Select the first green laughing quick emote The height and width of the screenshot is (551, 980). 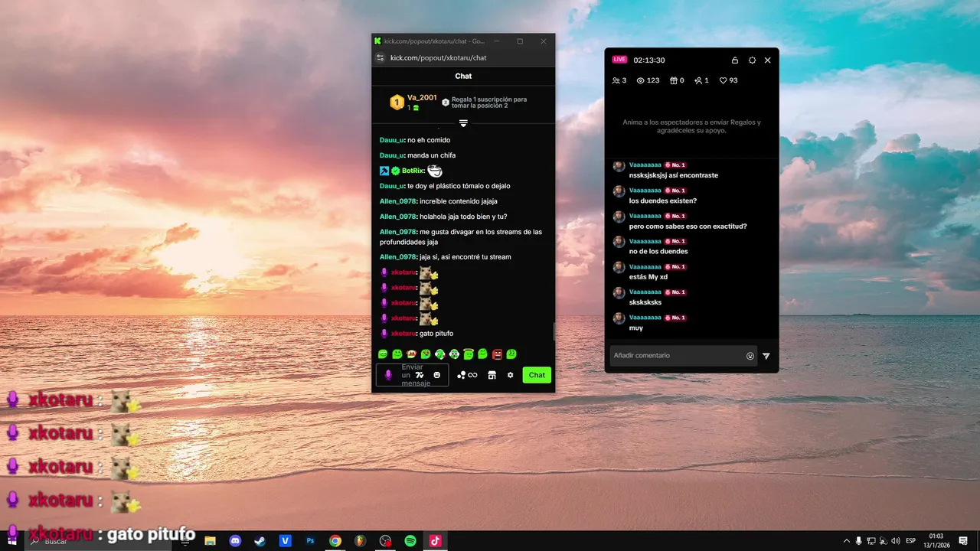point(383,354)
